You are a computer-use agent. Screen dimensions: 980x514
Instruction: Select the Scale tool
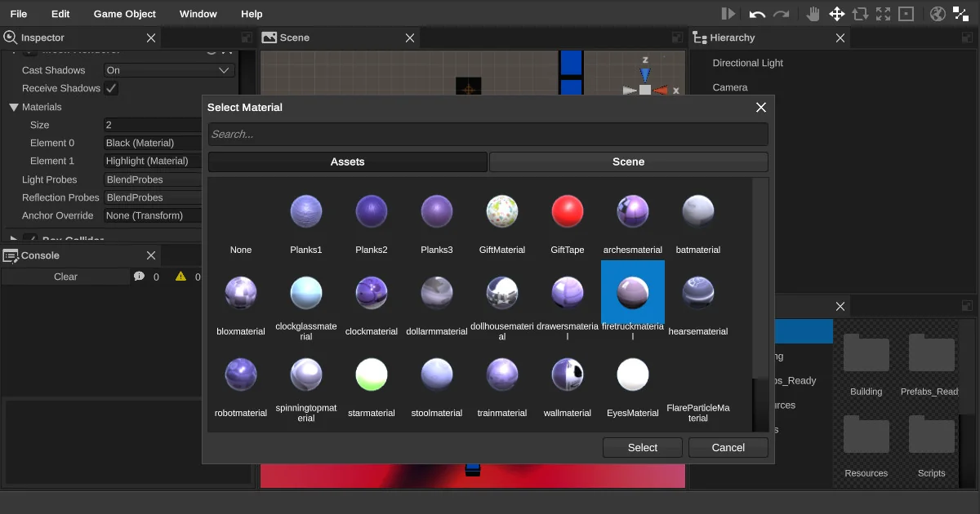pos(882,13)
